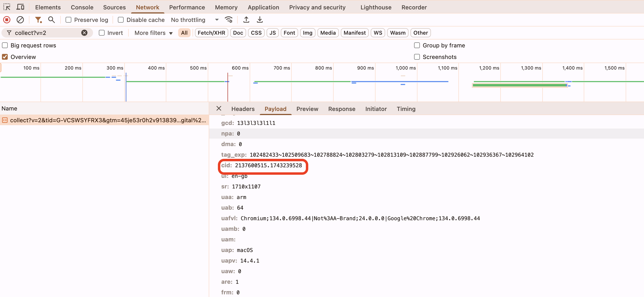View the Headers tab of request

click(x=243, y=109)
